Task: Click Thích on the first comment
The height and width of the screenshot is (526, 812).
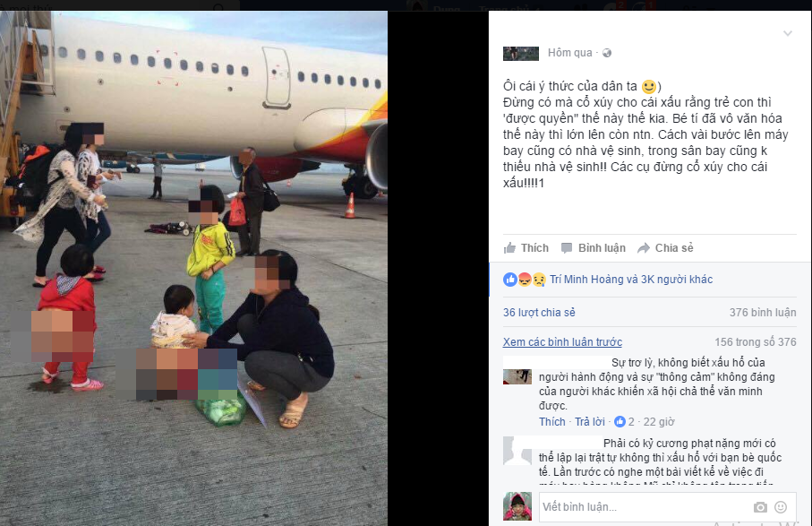Action: 552,422
